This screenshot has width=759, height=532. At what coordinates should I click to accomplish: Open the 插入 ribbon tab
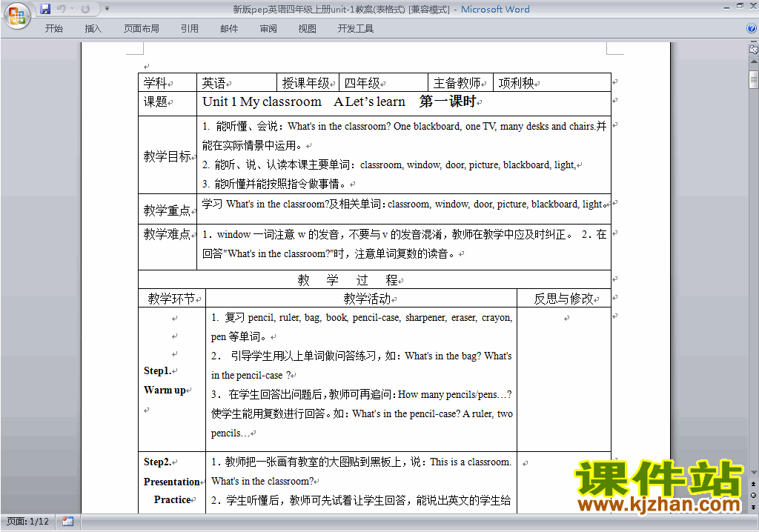click(93, 29)
